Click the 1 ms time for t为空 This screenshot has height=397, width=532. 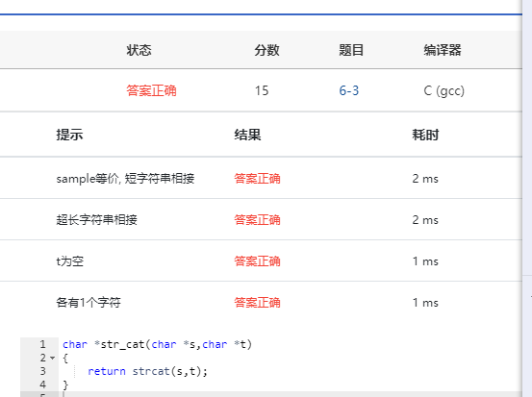click(x=425, y=261)
